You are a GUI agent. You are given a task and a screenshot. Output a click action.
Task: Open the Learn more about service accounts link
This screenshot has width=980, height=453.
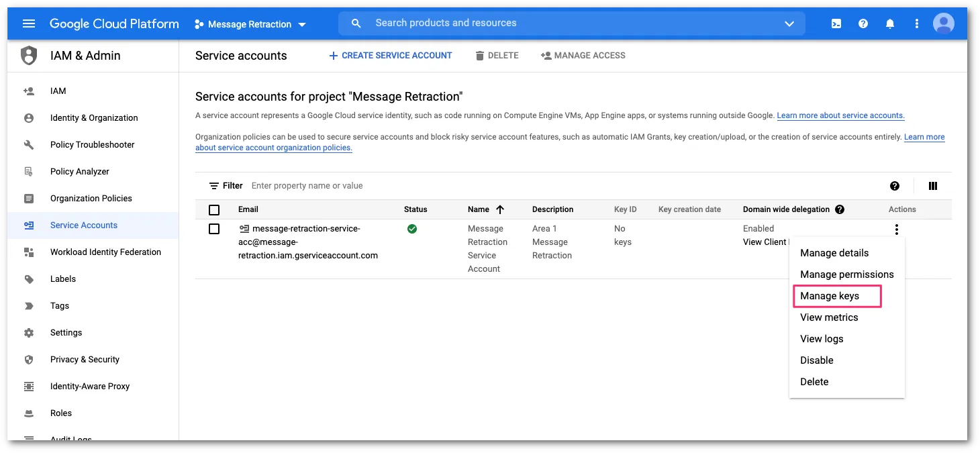840,115
